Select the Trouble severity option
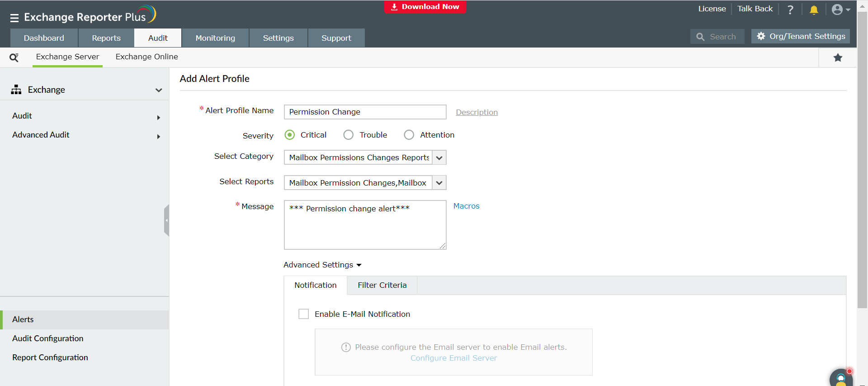The width and height of the screenshot is (868, 386). click(x=349, y=135)
